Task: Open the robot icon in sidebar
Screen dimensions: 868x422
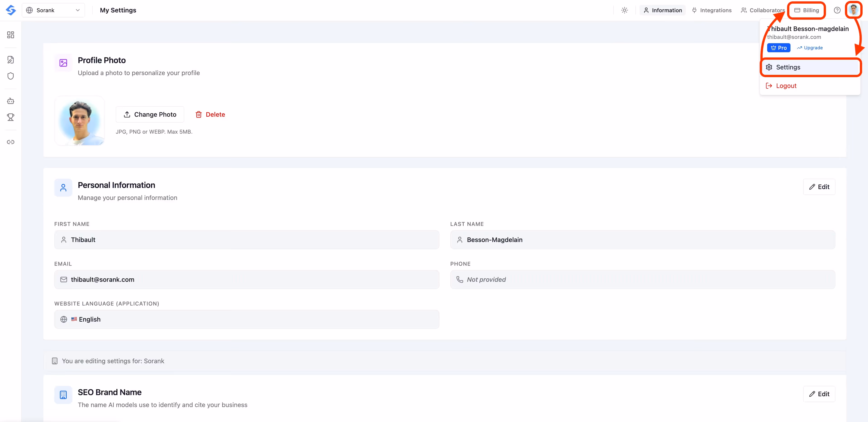Action: click(x=10, y=101)
